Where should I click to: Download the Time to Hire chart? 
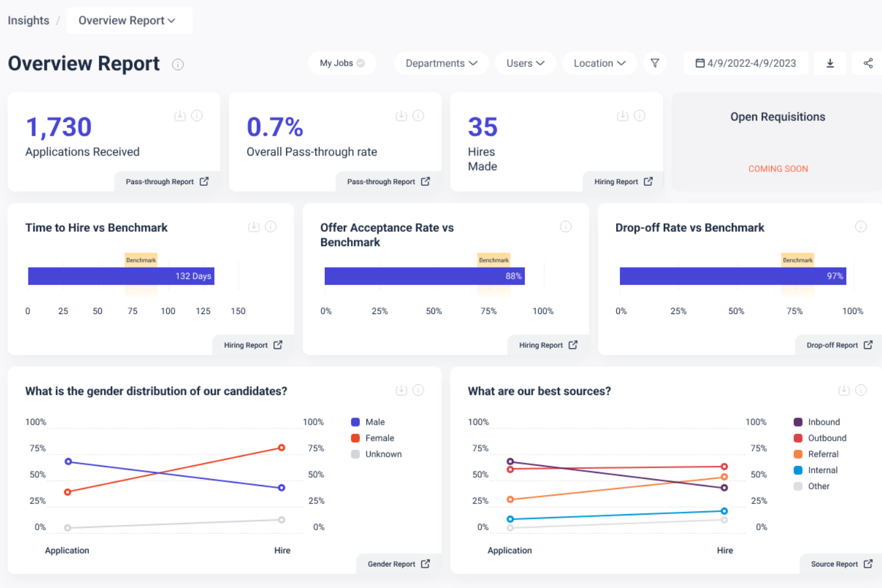click(x=253, y=226)
